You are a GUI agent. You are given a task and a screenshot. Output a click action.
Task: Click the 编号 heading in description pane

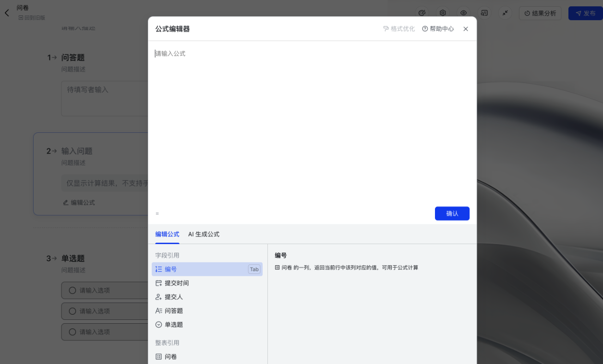281,256
